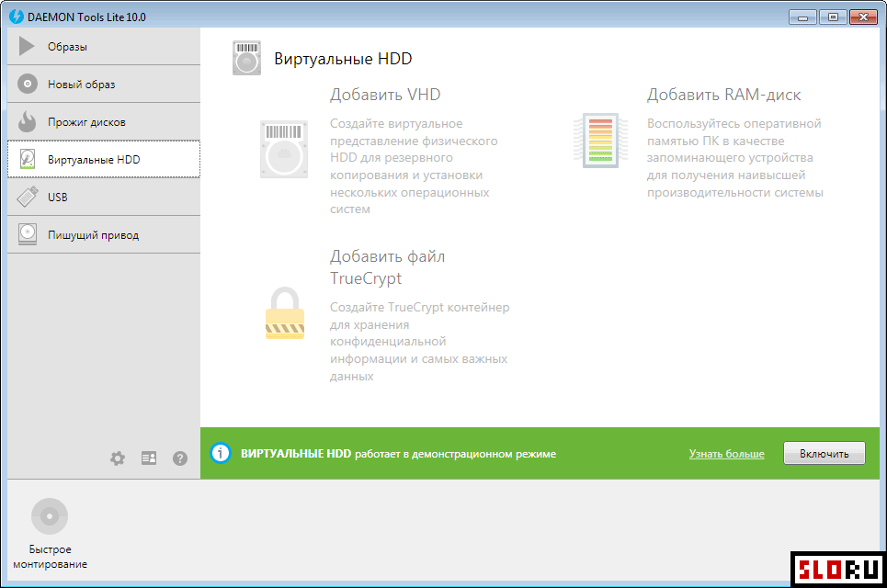The height and width of the screenshot is (588, 887).
Task: Open help with the question mark icon
Action: pos(180,458)
